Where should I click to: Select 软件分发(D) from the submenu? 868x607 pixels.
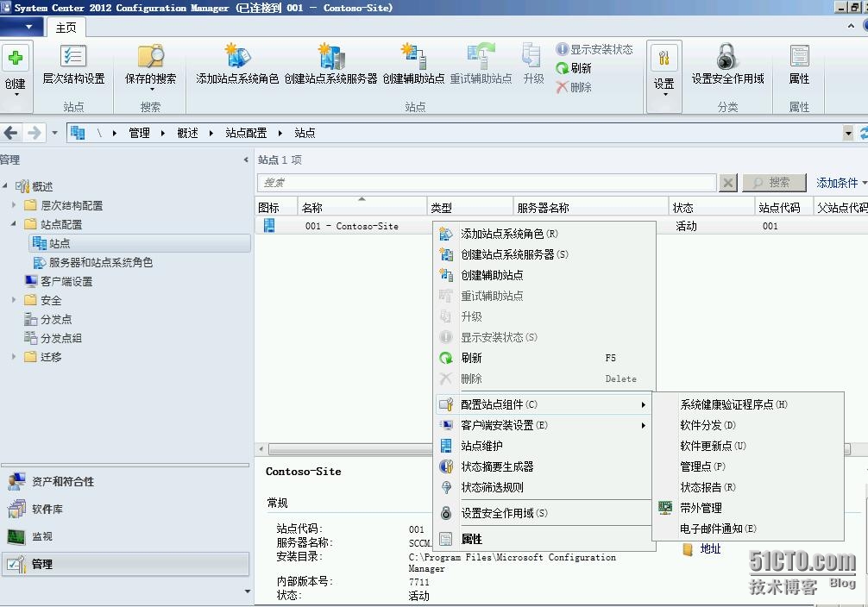tap(748, 425)
